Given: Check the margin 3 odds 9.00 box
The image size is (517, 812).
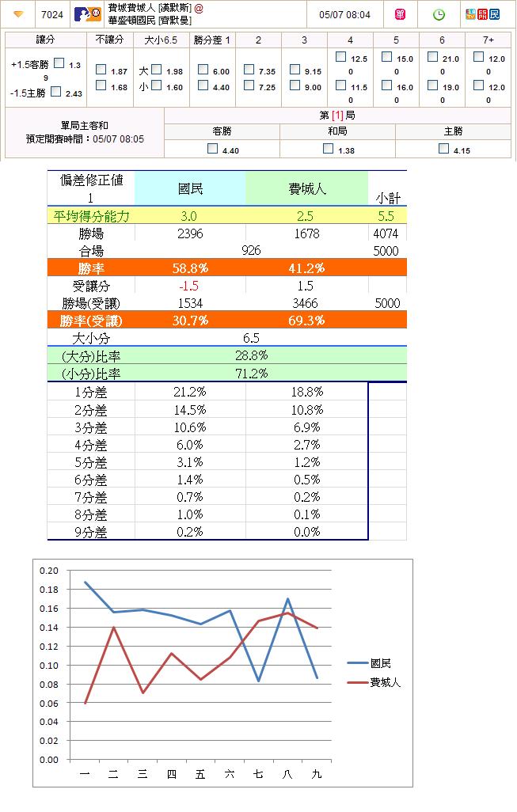Looking at the screenshot, I should [x=295, y=85].
